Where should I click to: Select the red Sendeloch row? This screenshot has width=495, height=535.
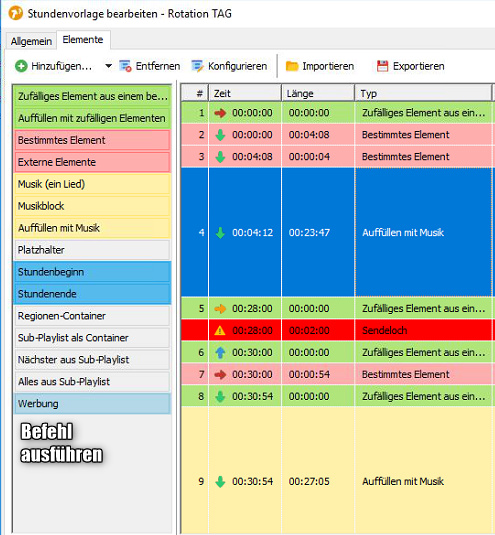pyautogui.click(x=338, y=330)
